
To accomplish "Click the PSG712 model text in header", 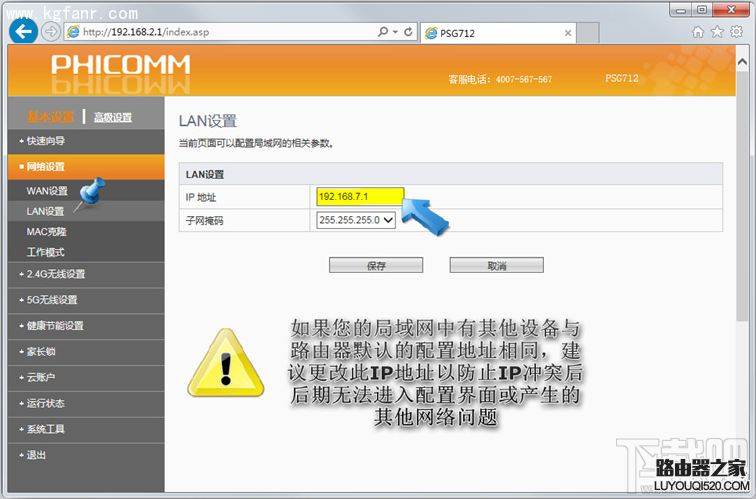I will click(x=621, y=78).
